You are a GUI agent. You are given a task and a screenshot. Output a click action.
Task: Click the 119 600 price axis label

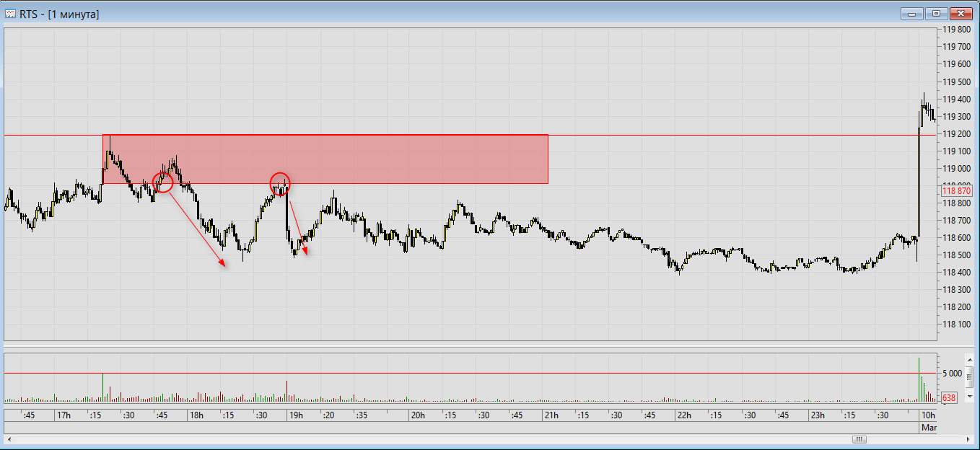(958, 64)
